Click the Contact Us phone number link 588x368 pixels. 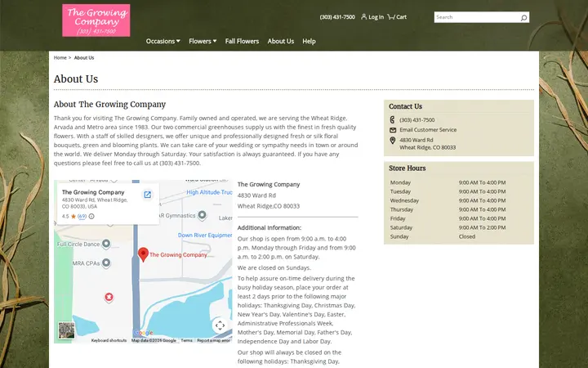[x=417, y=120]
